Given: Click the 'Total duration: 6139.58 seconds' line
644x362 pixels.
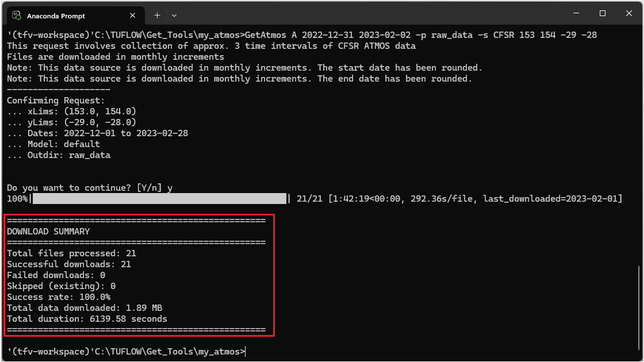Looking at the screenshot, I should click(87, 319).
